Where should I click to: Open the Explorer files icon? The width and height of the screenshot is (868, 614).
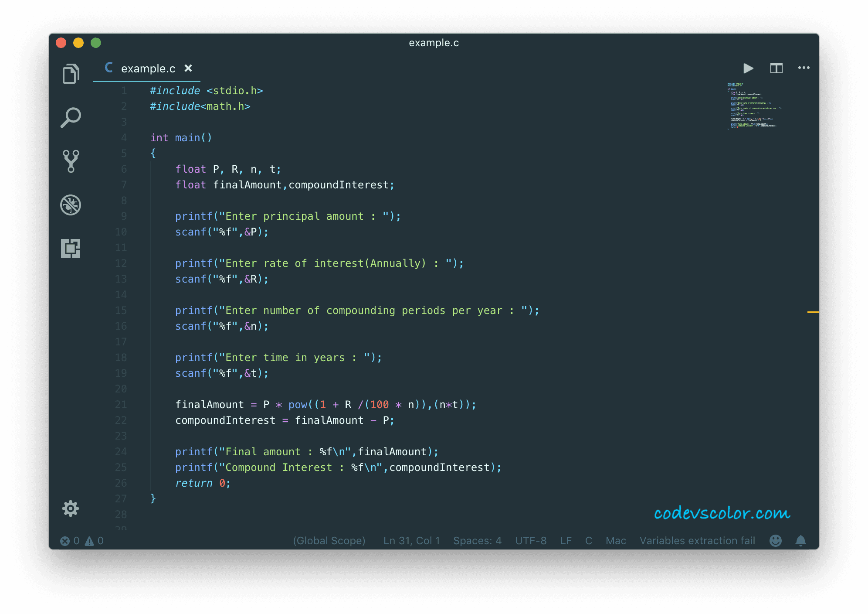(71, 74)
